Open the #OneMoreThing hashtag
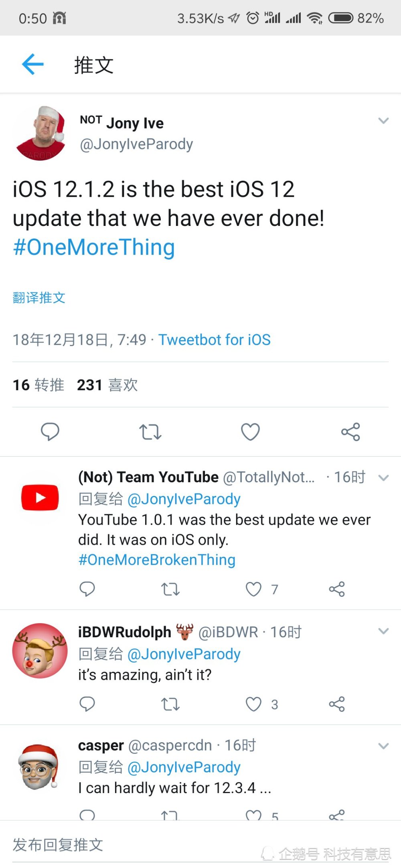 click(94, 247)
